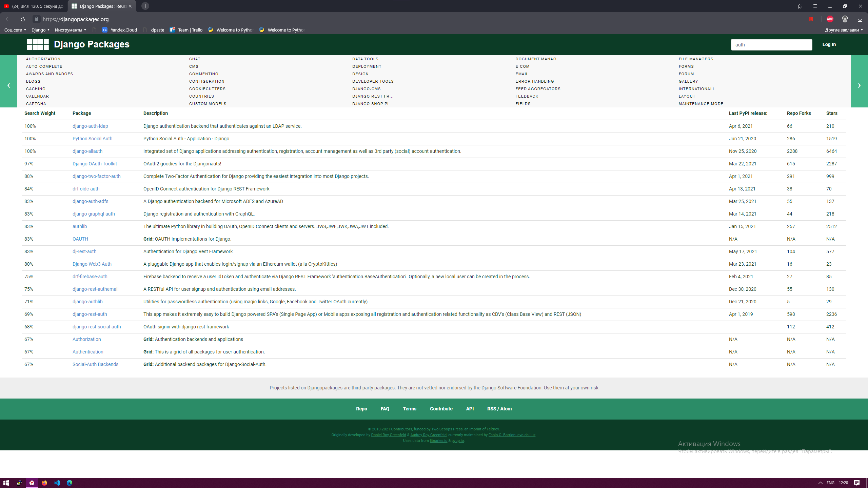
Task: Click the search field containing auth
Action: (x=771, y=44)
